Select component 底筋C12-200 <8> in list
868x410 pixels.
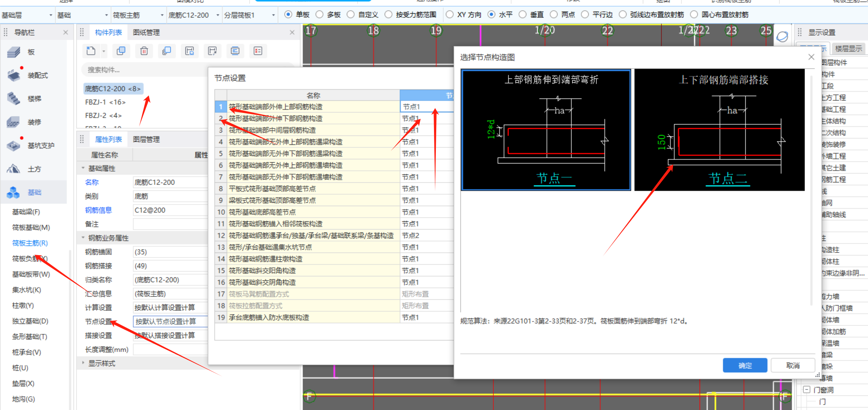(x=113, y=89)
